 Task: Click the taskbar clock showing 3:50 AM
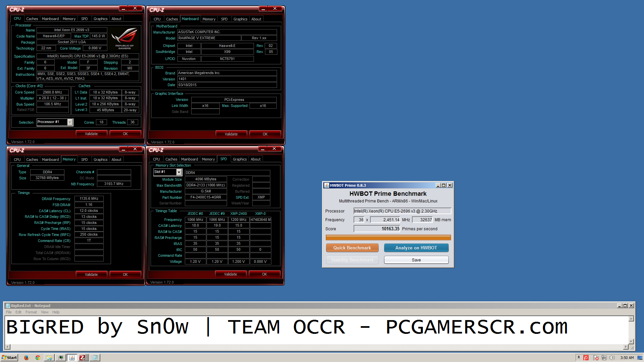click(627, 358)
